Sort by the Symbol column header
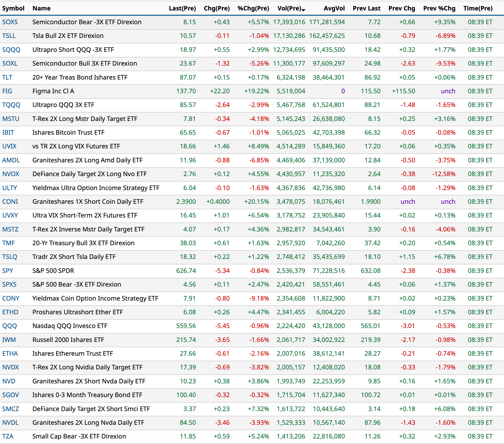This screenshot has height=444, width=504. [x=13, y=8]
